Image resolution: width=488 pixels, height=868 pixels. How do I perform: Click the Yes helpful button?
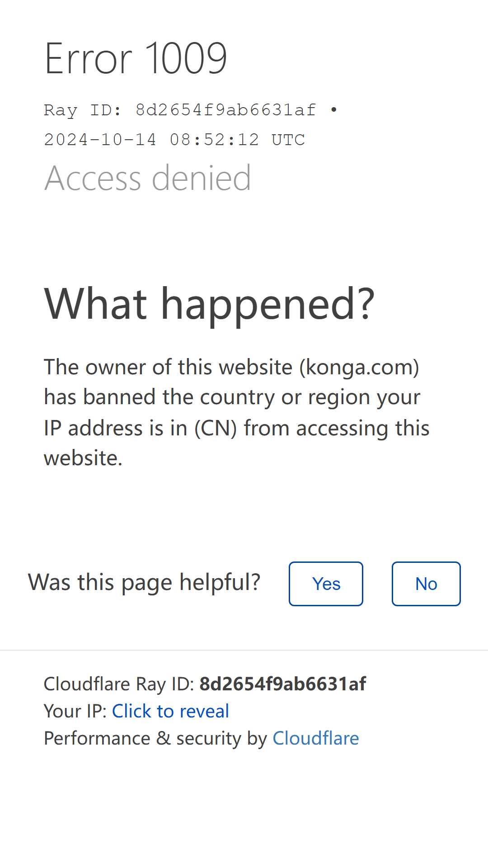[x=326, y=584]
